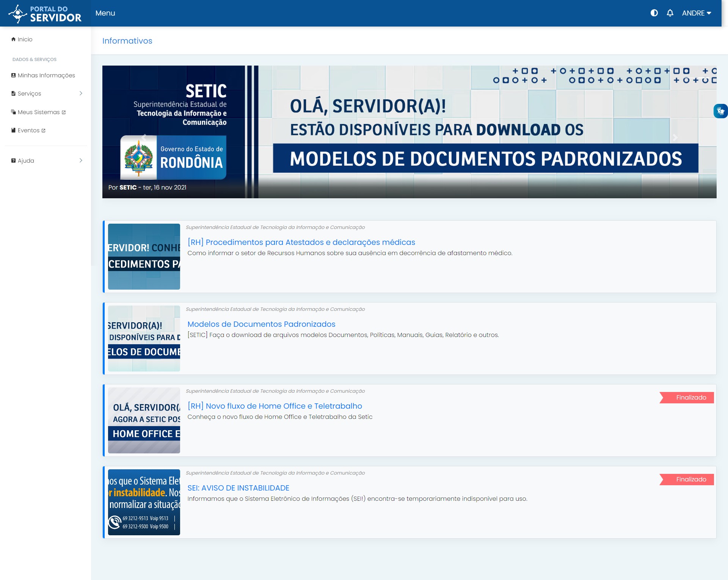Open 'SEI: AVISO DE INSTABILIDADE' link

(x=238, y=488)
